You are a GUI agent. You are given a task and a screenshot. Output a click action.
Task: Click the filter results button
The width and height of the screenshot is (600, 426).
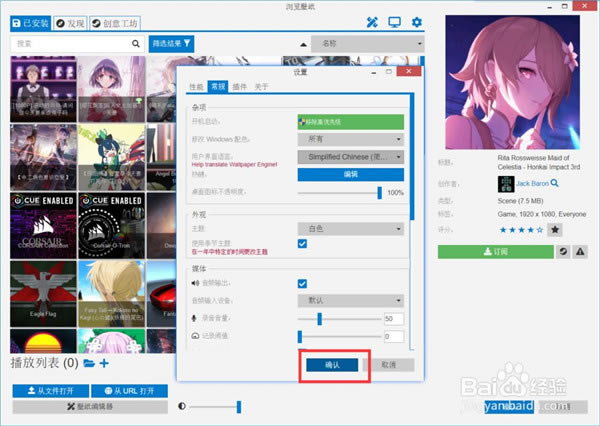pyautogui.click(x=171, y=44)
